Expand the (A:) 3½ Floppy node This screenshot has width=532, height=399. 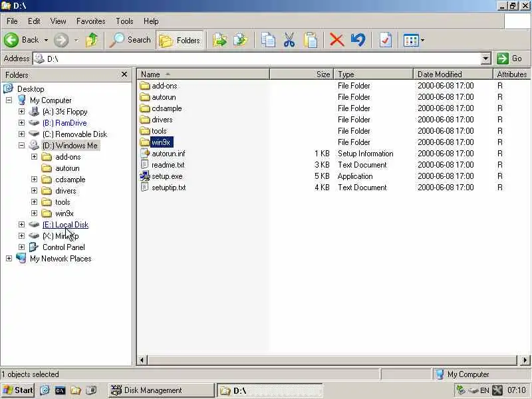point(21,111)
